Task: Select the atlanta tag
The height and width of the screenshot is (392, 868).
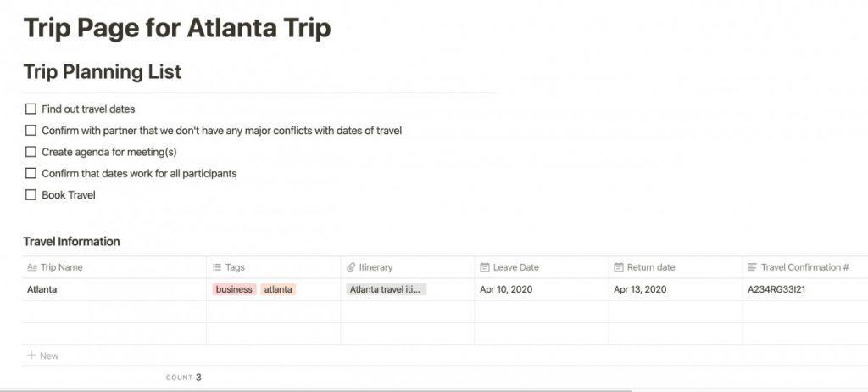Action: (278, 289)
